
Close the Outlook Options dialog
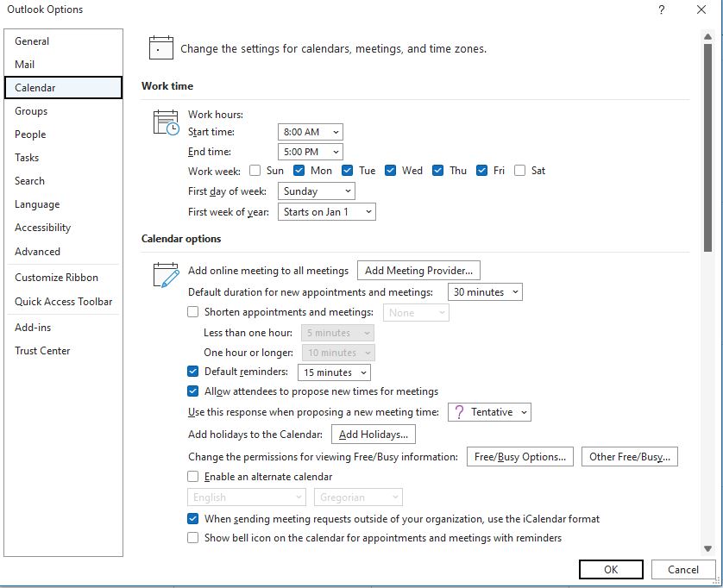point(701,9)
